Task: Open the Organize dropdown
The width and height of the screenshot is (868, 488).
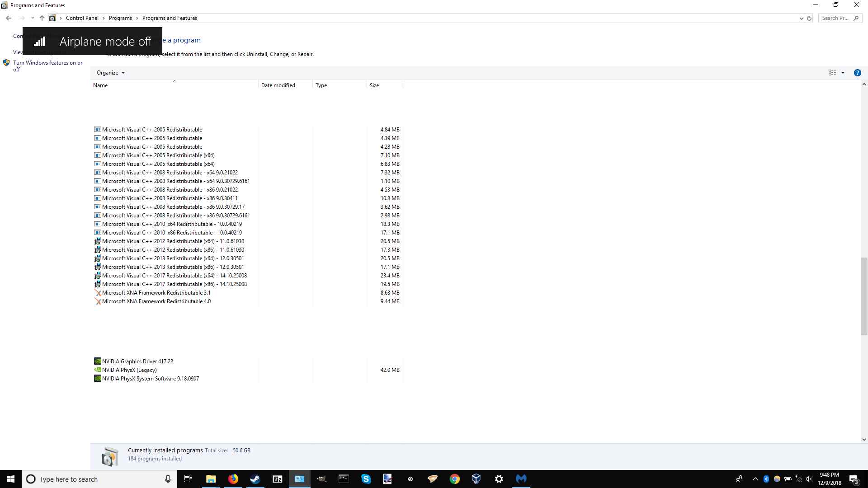Action: 110,73
